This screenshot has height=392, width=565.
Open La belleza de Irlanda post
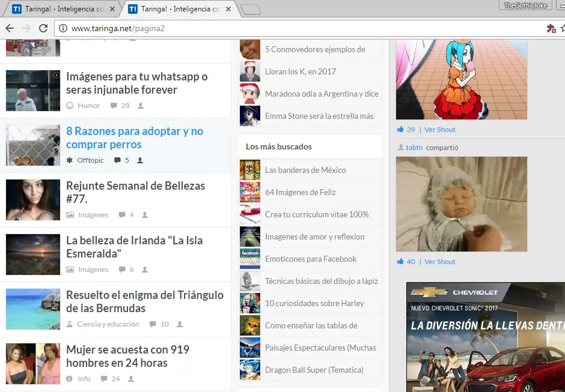click(135, 247)
